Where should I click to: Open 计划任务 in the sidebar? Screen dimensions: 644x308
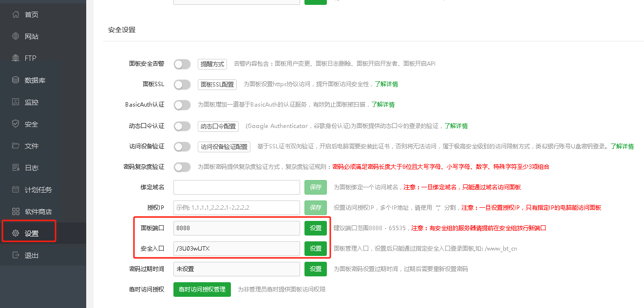pos(38,190)
